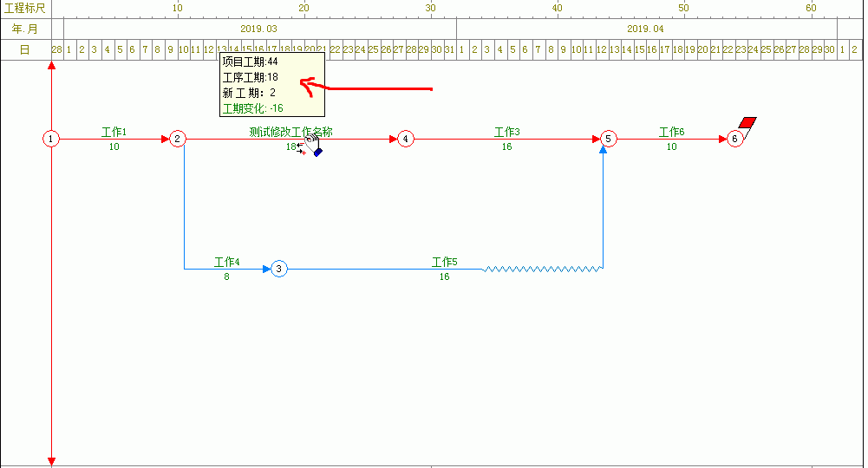Click node 3 on the blue path

point(279,269)
